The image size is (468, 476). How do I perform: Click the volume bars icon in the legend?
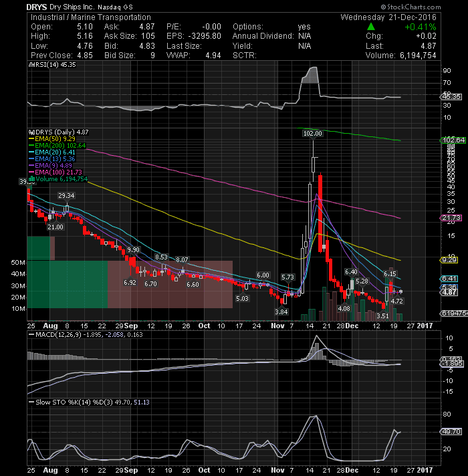[31, 179]
